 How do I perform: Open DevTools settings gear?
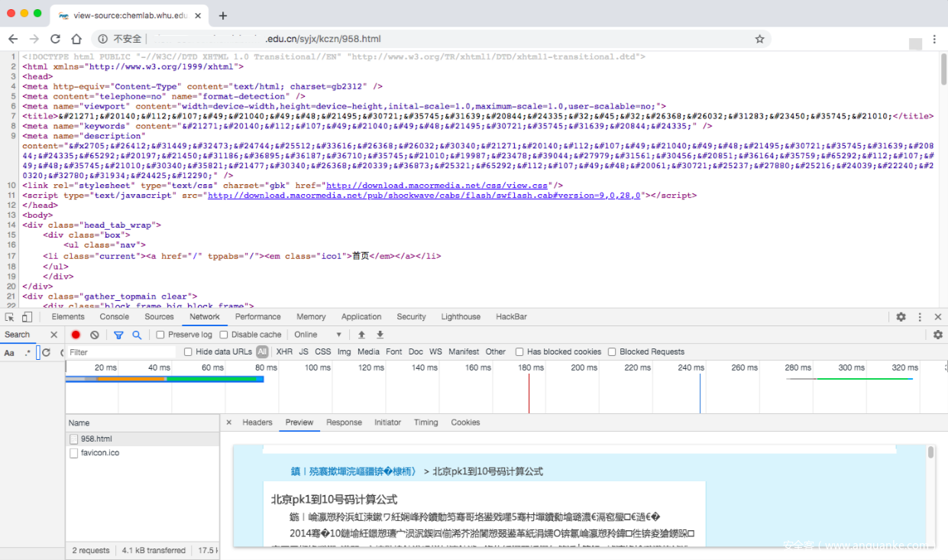point(901,317)
